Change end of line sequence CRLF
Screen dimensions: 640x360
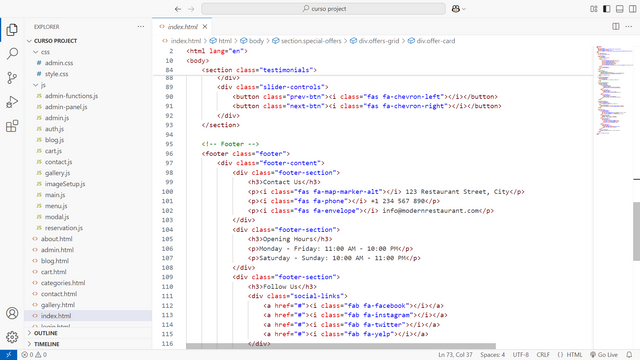543,355
